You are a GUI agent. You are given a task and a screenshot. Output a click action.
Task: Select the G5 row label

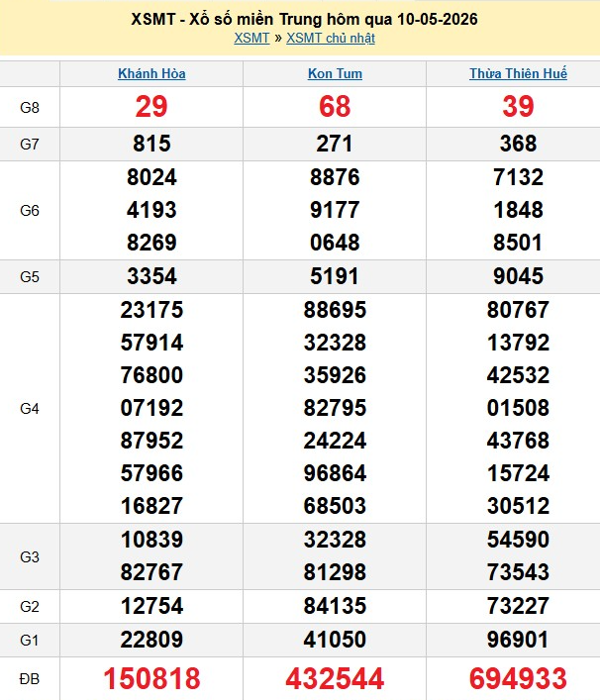click(30, 277)
